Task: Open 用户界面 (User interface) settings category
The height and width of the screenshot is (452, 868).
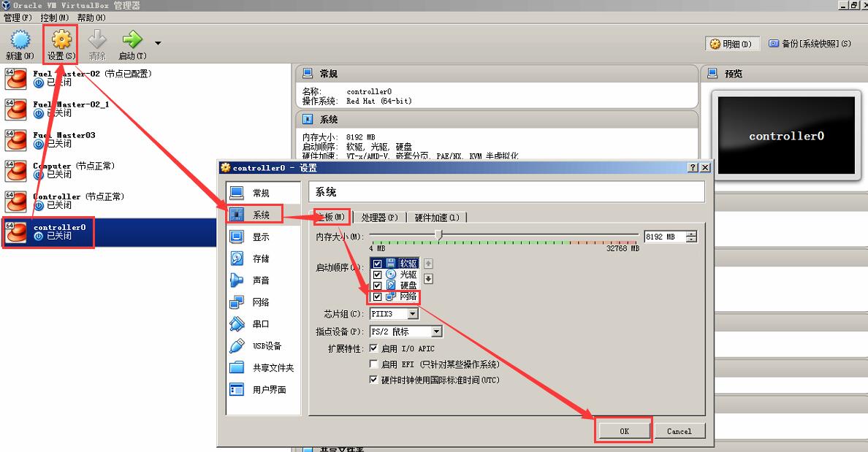Action: point(262,389)
